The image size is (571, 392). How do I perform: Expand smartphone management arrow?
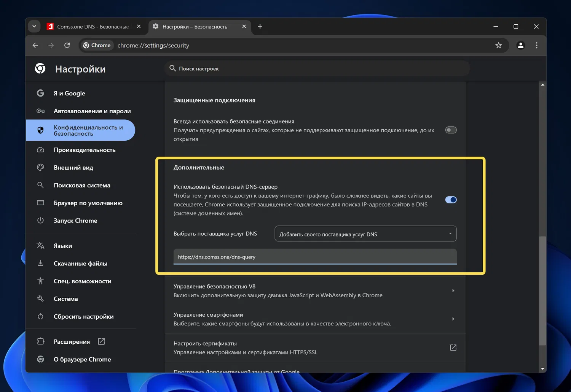point(453,319)
